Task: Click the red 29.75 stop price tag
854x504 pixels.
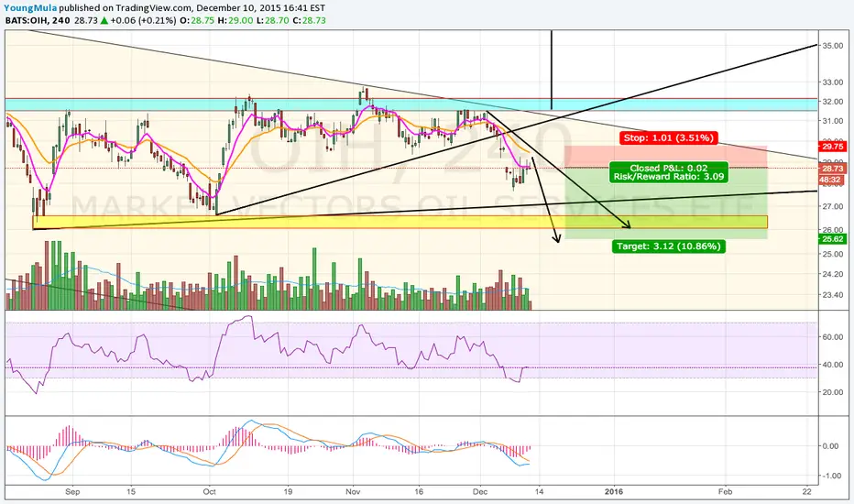Action: [x=833, y=147]
